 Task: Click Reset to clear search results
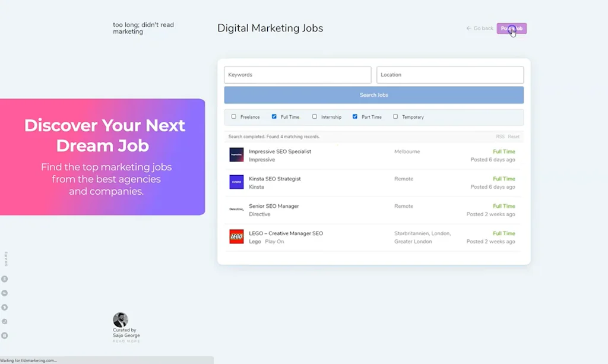click(513, 136)
